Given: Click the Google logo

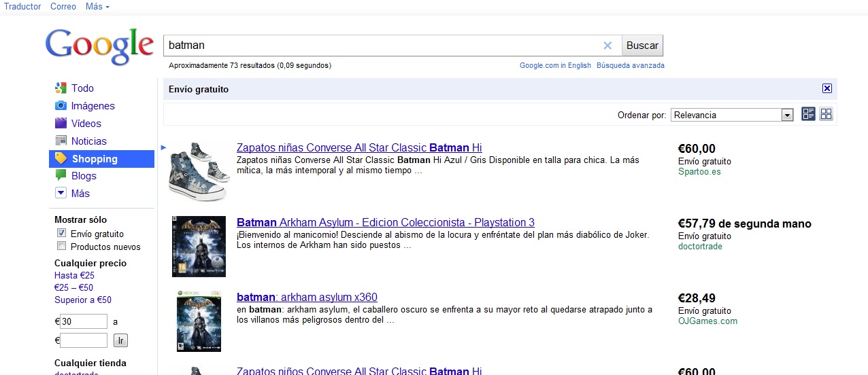Looking at the screenshot, I should coord(99,48).
